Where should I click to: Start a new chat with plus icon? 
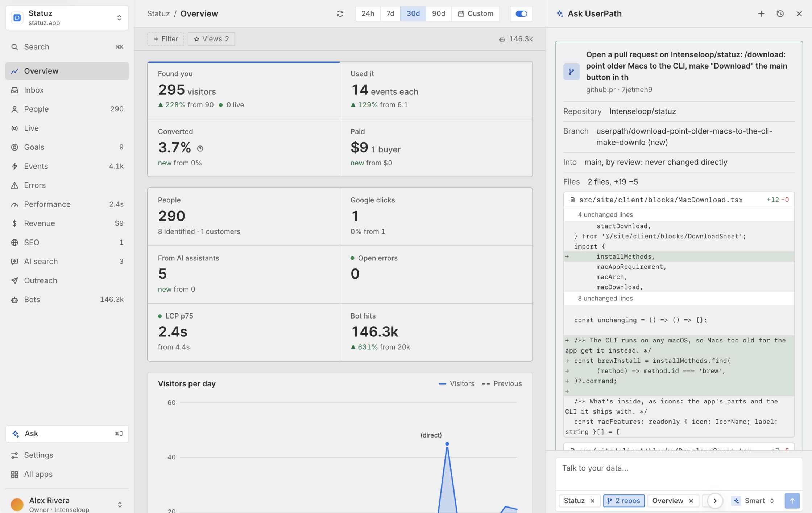(761, 14)
